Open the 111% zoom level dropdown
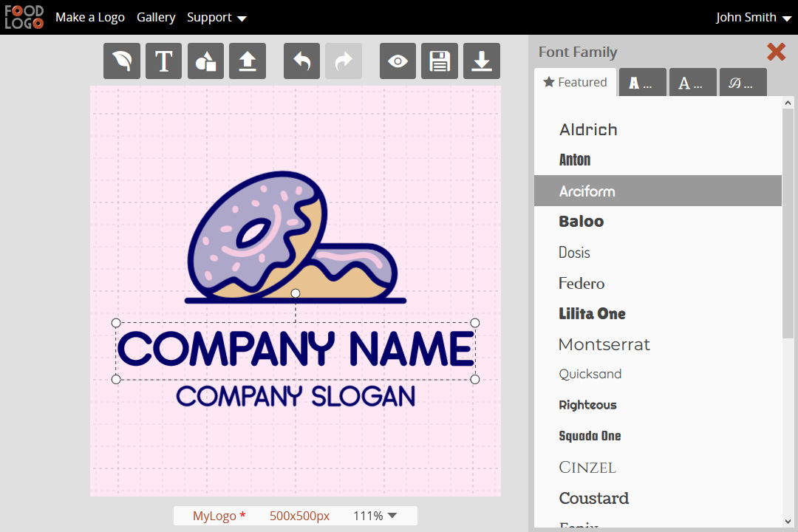Screen dimensions: 798x532 [x=375, y=515]
